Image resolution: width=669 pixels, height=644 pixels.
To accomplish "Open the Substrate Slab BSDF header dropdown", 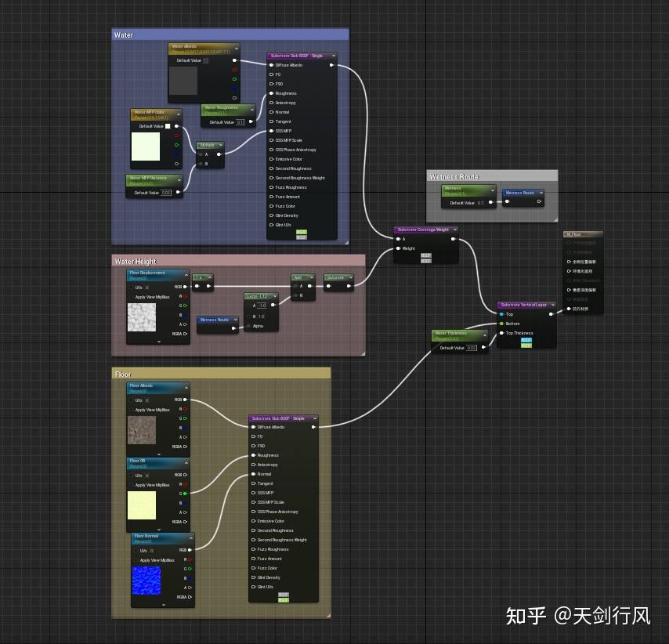I will pyautogui.click(x=333, y=56).
